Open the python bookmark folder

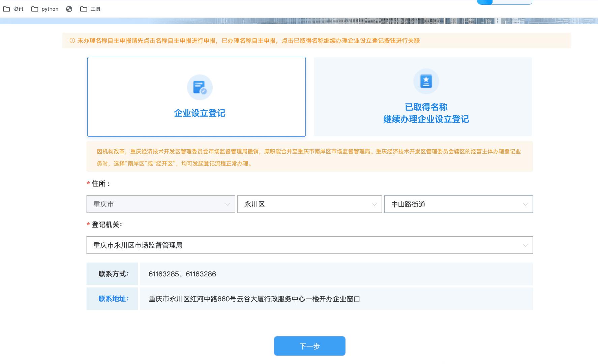point(45,9)
